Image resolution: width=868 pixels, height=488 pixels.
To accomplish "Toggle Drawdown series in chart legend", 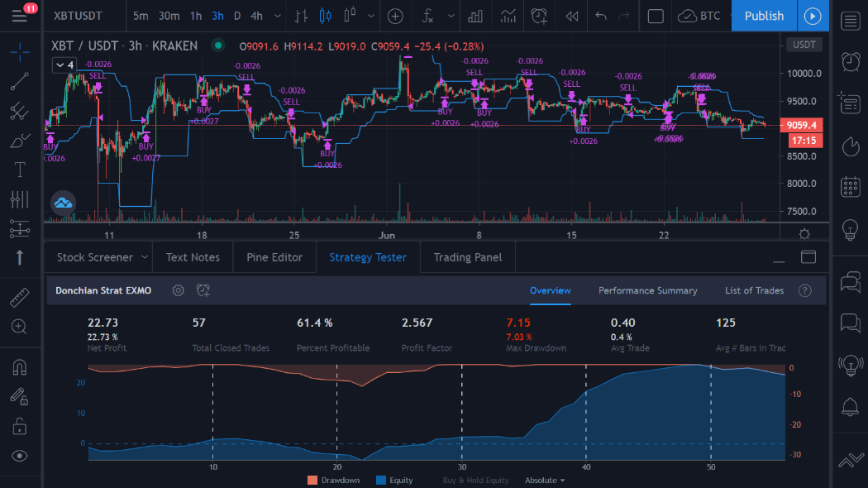I will coord(333,480).
